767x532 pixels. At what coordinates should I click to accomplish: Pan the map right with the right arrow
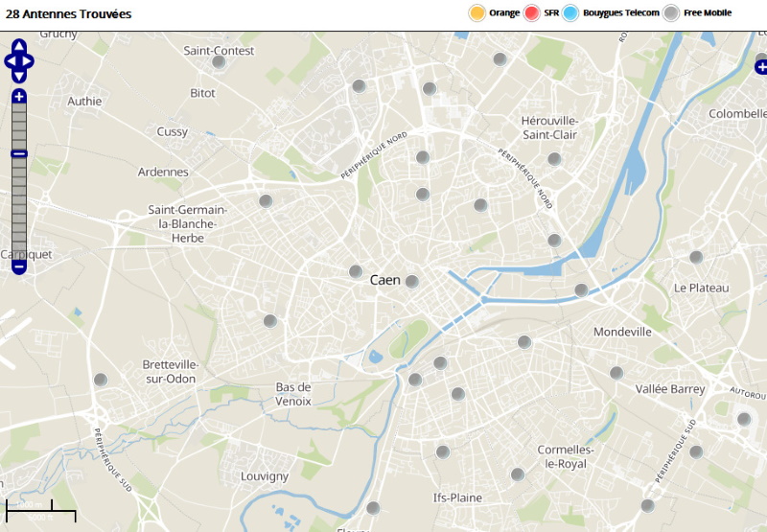tap(29, 60)
